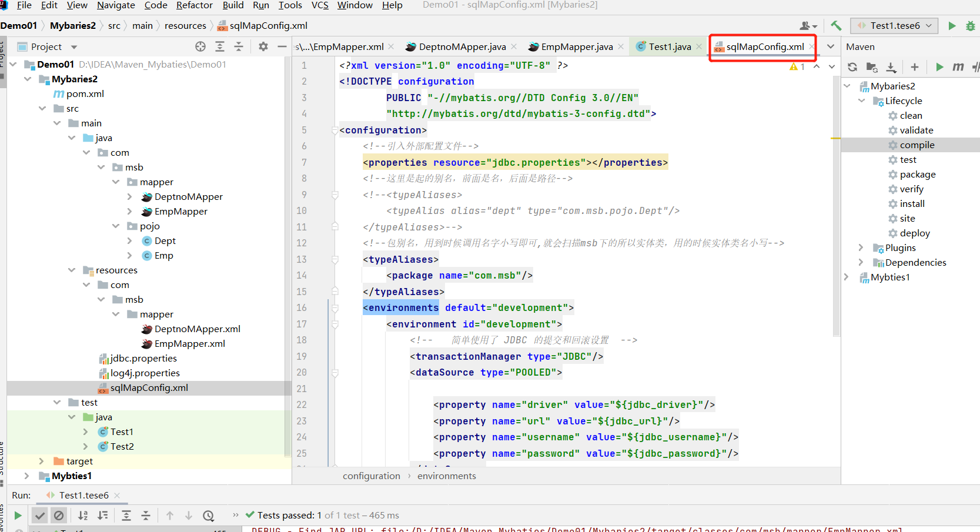Expand the target folder in Project tree
The height and width of the screenshot is (532, 980).
(x=42, y=461)
